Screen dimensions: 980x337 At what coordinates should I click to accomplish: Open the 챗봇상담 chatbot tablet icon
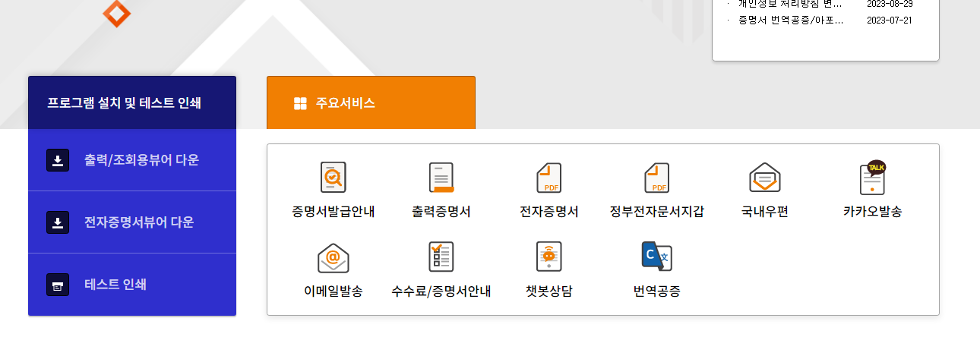point(548,257)
